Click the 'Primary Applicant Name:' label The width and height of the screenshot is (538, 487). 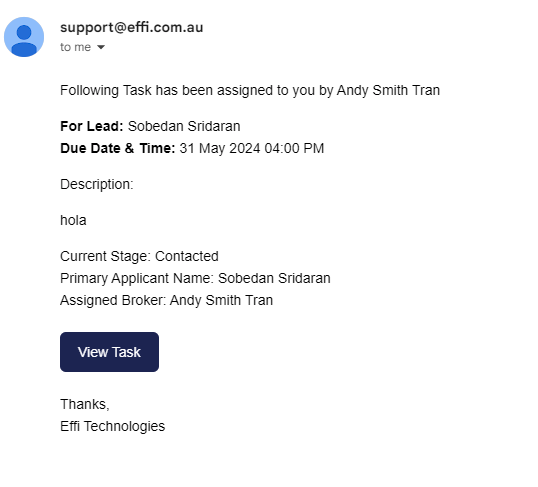click(x=137, y=278)
